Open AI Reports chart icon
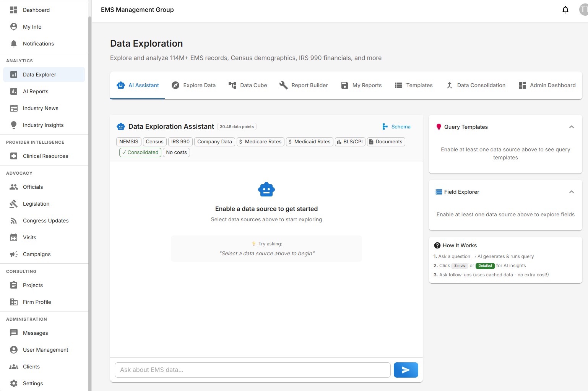This screenshot has width=588, height=391. (14, 91)
